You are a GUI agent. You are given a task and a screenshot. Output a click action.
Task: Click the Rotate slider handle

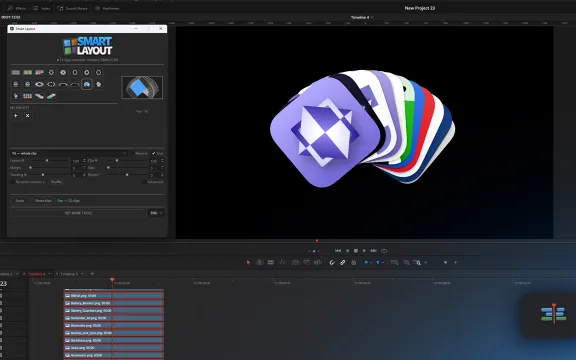point(127,175)
